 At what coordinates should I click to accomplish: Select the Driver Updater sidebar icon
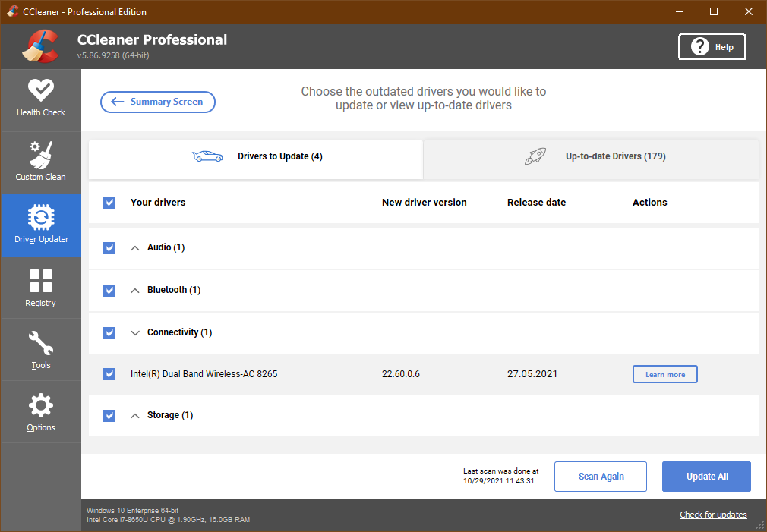tap(41, 218)
